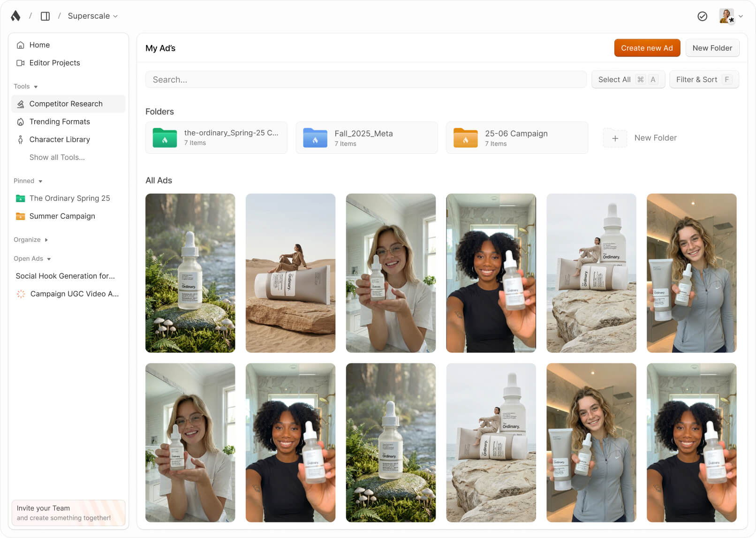756x538 pixels.
Task: Click the orange 25-06 Campaign folder icon
Action: tap(465, 137)
